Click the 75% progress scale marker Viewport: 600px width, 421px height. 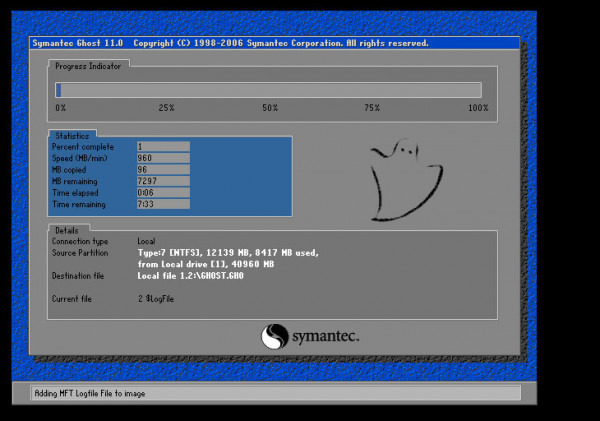pyautogui.click(x=372, y=108)
